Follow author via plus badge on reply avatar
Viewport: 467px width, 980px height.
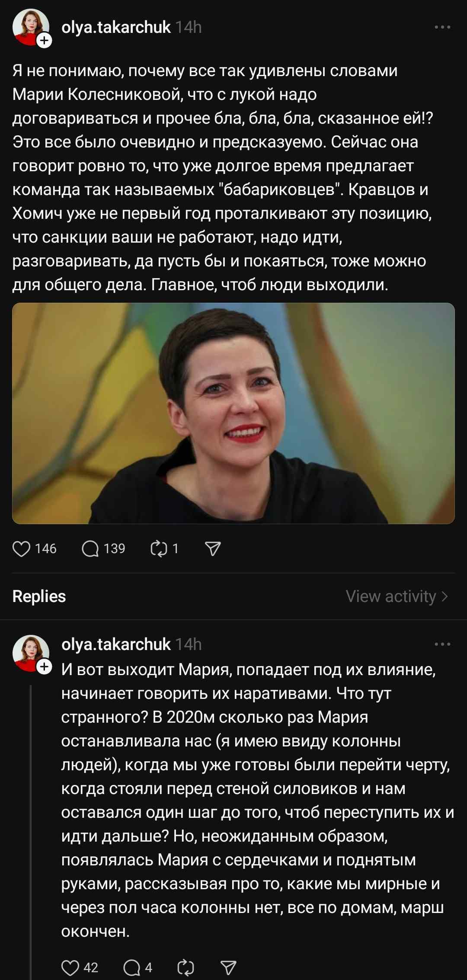click(45, 667)
